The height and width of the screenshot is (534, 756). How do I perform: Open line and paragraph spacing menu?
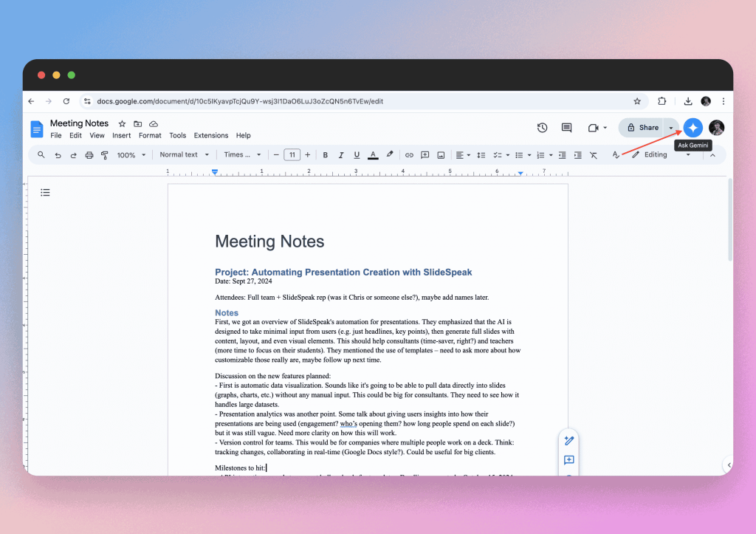(481, 155)
